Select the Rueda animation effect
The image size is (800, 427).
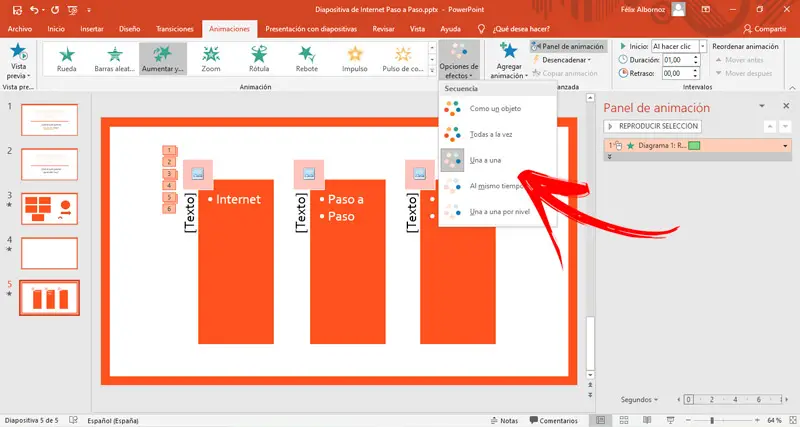67,59
